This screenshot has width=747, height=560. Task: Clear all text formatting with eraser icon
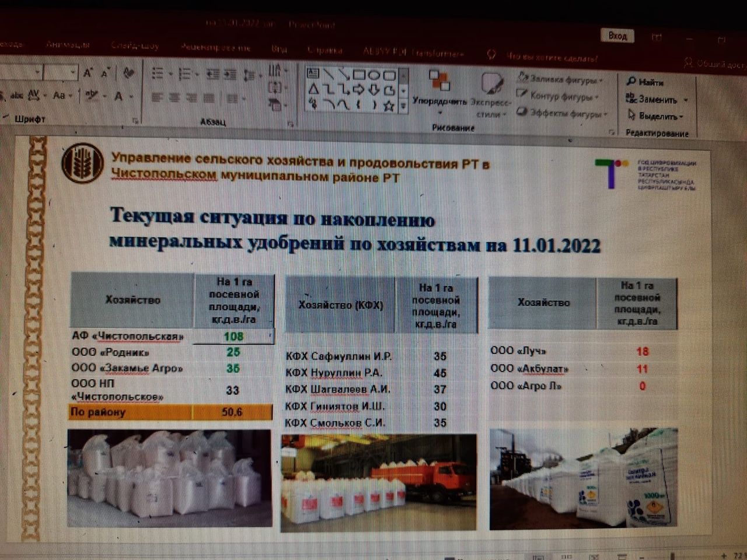[128, 73]
